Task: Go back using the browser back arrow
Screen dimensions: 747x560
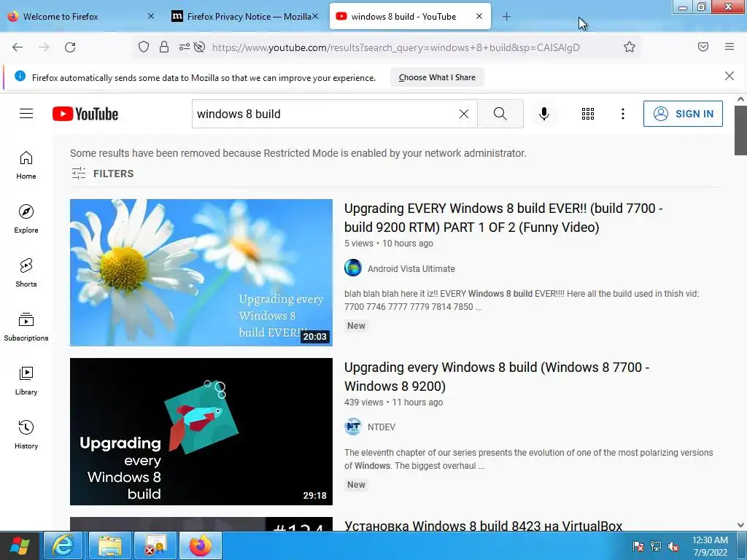Action: click(18, 47)
